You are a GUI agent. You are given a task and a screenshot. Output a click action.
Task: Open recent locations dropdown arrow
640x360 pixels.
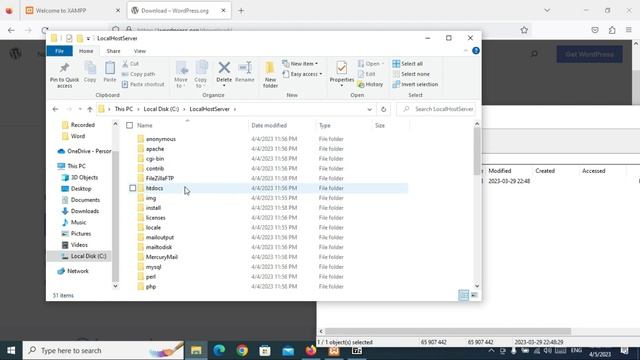tap(80, 109)
